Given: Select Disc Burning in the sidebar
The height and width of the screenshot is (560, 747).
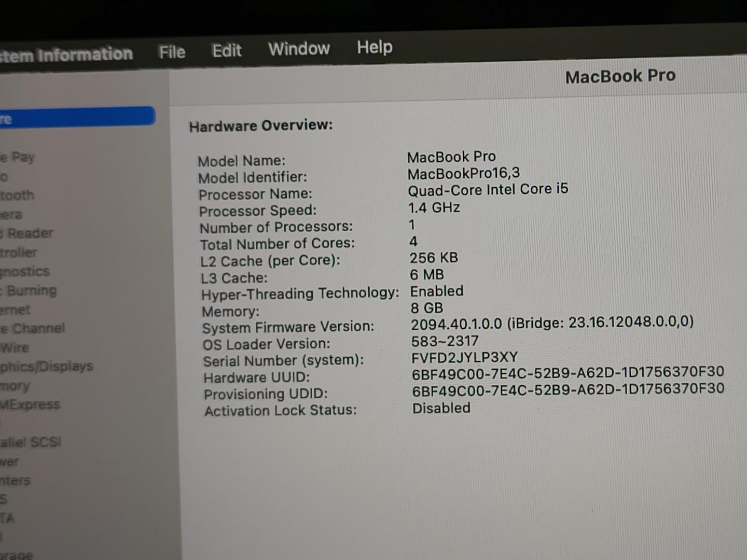Looking at the screenshot, I should 30,290.
